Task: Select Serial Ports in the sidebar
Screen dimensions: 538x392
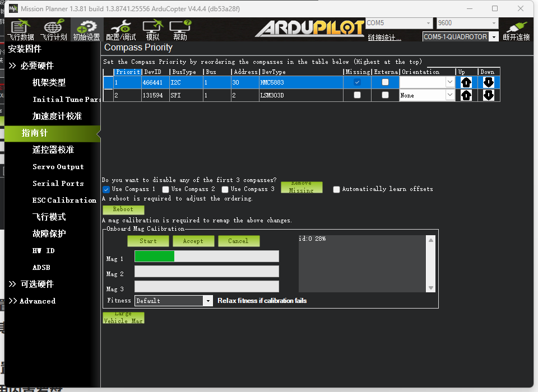Action: 58,184
